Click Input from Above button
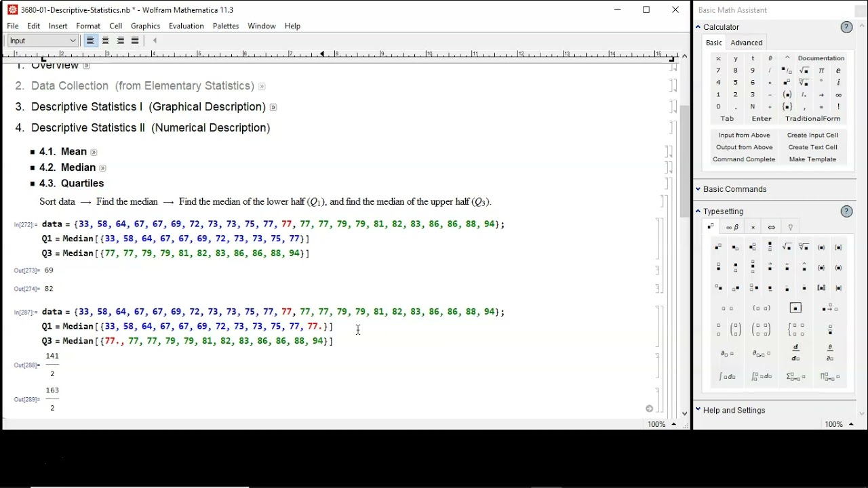Image resolution: width=868 pixels, height=488 pixels. [744, 135]
